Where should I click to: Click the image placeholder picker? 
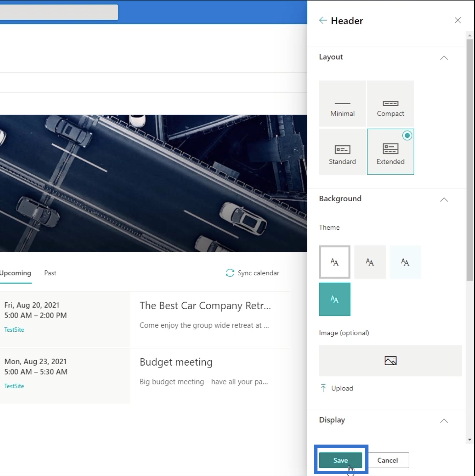(390, 361)
